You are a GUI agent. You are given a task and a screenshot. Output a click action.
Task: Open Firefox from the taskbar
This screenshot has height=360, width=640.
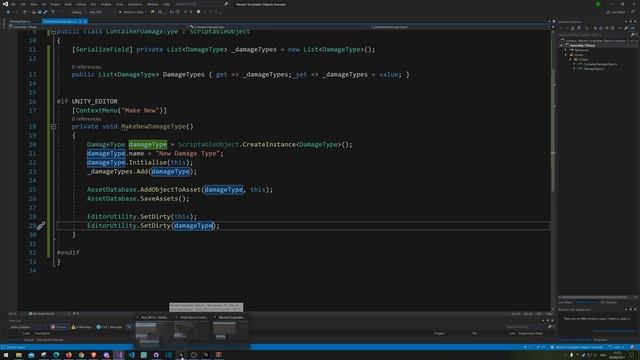pyautogui.click(x=69, y=355)
